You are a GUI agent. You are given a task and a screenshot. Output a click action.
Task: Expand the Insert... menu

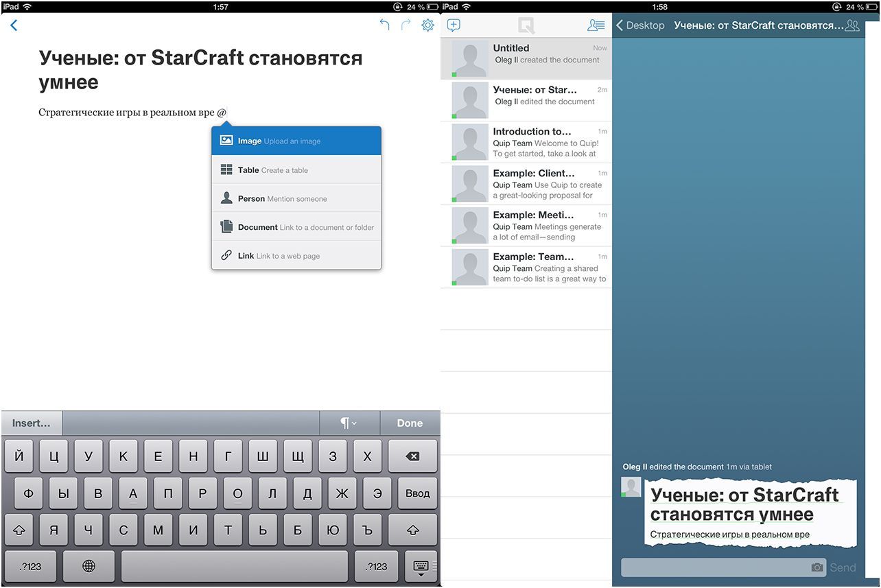click(31, 423)
